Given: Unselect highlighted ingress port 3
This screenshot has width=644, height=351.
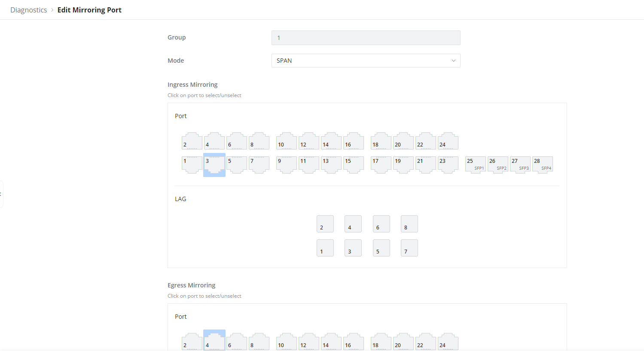Looking at the screenshot, I should click(214, 165).
